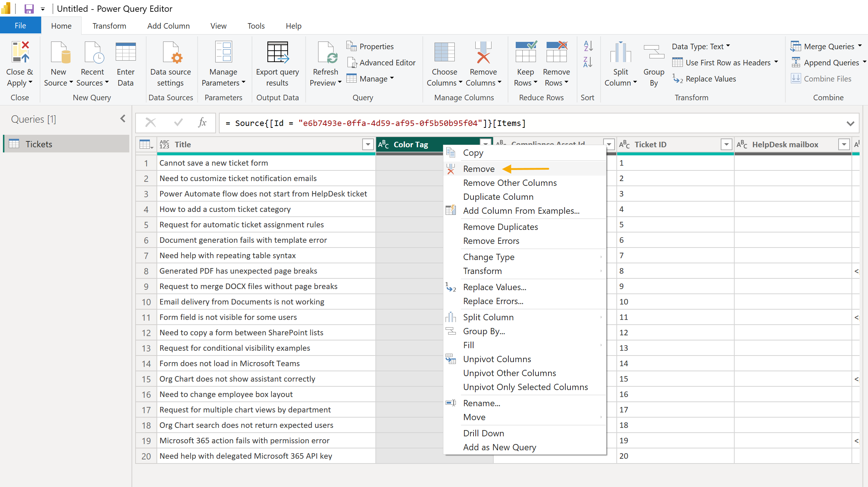The image size is (868, 487).
Task: Open Change Type submenu
Action: [x=525, y=257]
